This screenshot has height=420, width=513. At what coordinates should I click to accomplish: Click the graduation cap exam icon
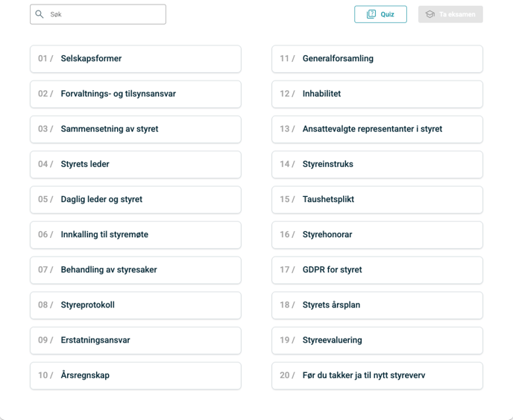pyautogui.click(x=430, y=14)
